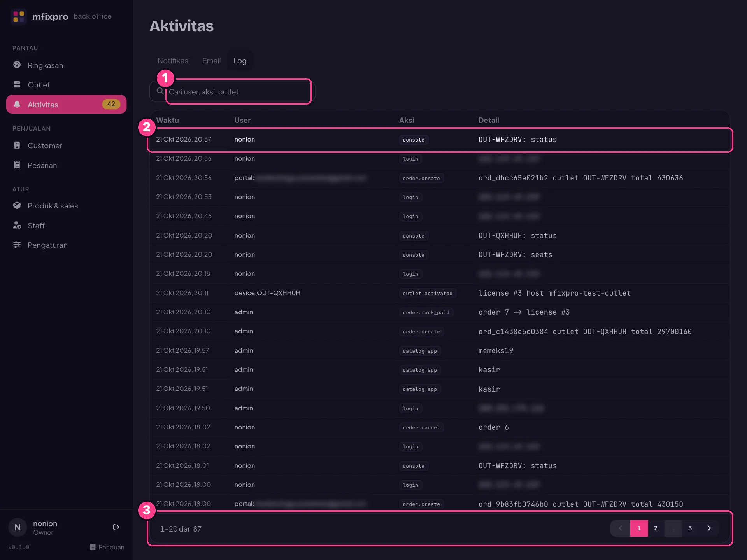747x560 pixels.
Task: Open Produk & sales box icon
Action: pyautogui.click(x=17, y=205)
